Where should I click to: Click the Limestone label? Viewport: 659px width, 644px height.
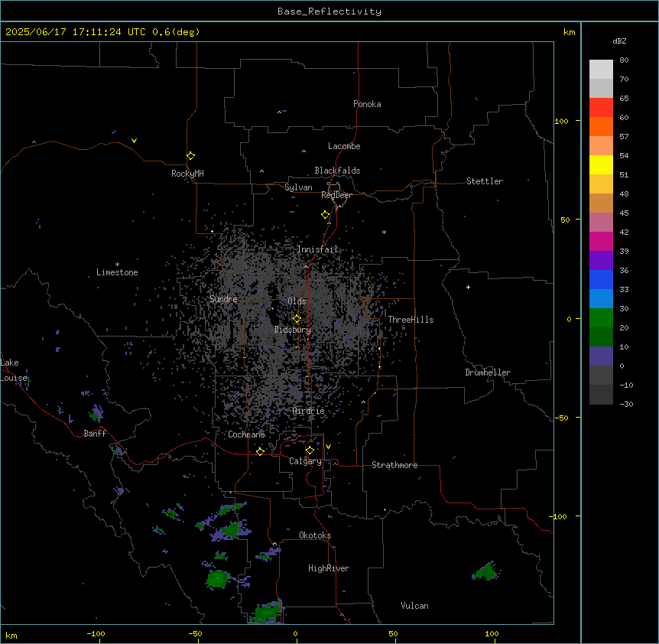coord(117,272)
